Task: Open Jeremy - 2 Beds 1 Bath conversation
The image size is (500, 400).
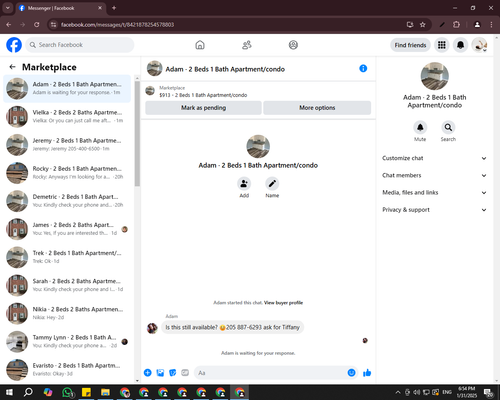Action: [67, 145]
